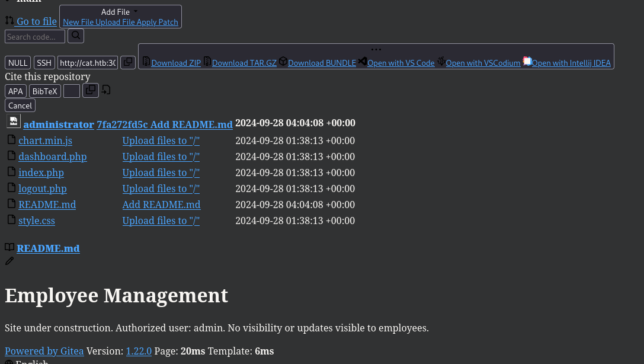This screenshot has height=364, width=644.
Task: Copy the repository clone URL icon
Action: click(x=127, y=62)
